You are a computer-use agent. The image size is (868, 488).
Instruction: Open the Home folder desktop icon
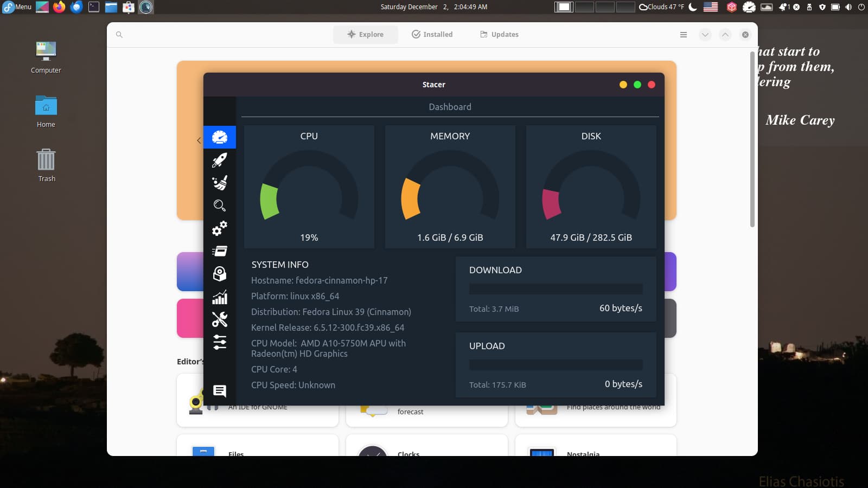(x=46, y=112)
